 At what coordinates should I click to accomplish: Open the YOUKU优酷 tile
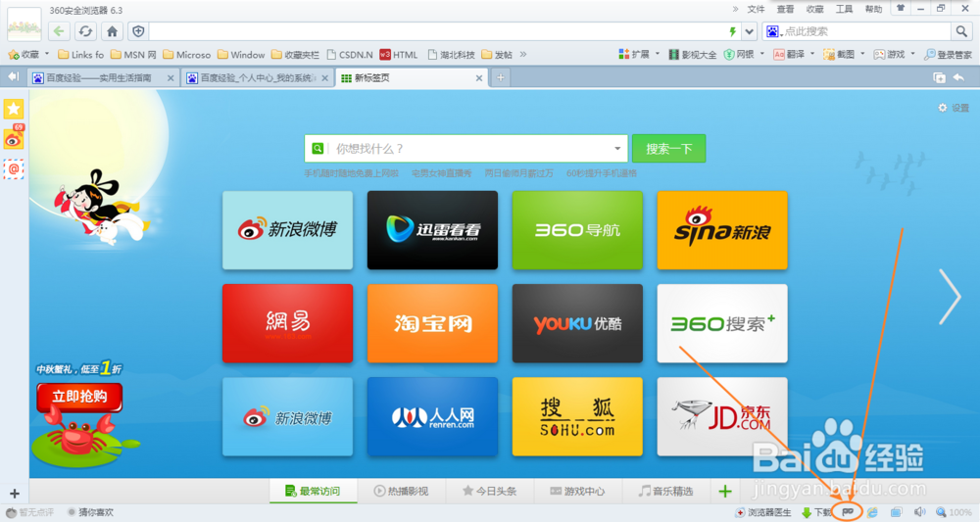tap(577, 323)
